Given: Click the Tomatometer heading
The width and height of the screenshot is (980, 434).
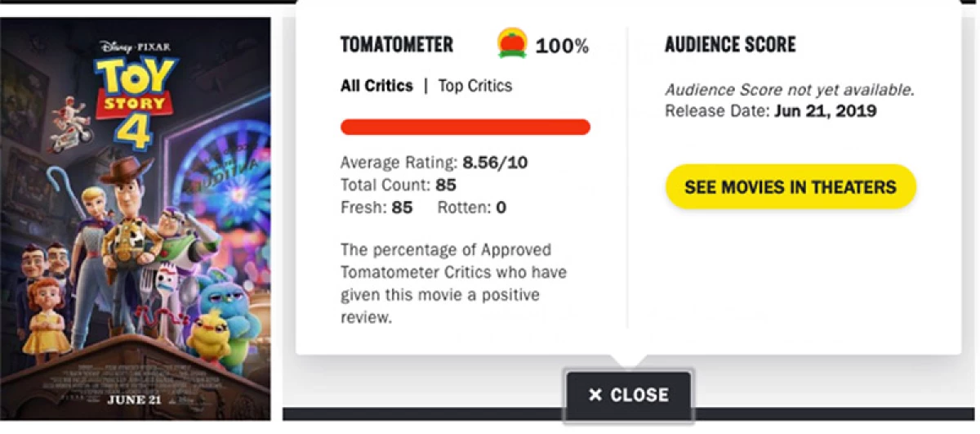Looking at the screenshot, I should [397, 44].
